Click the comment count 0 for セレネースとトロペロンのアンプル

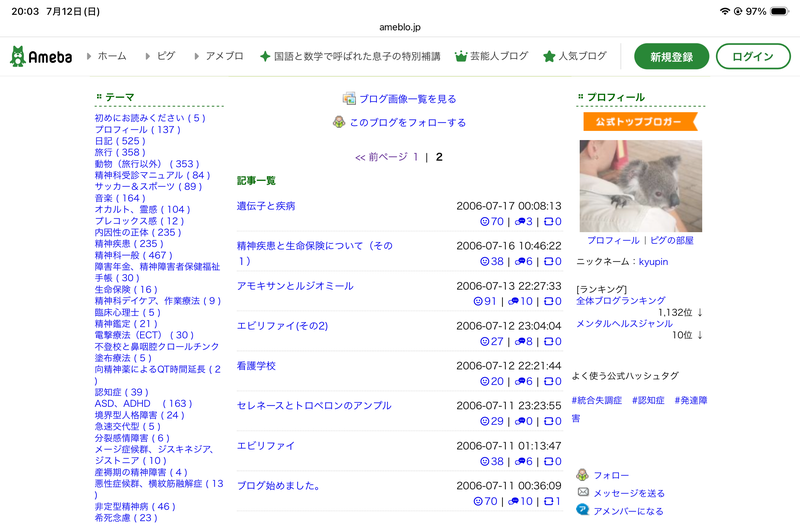pyautogui.click(x=523, y=421)
